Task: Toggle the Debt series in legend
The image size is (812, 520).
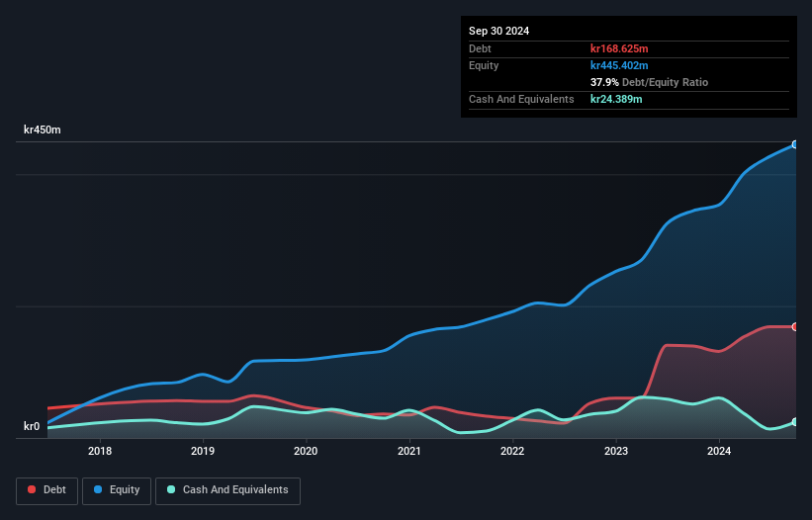Action: tap(47, 490)
